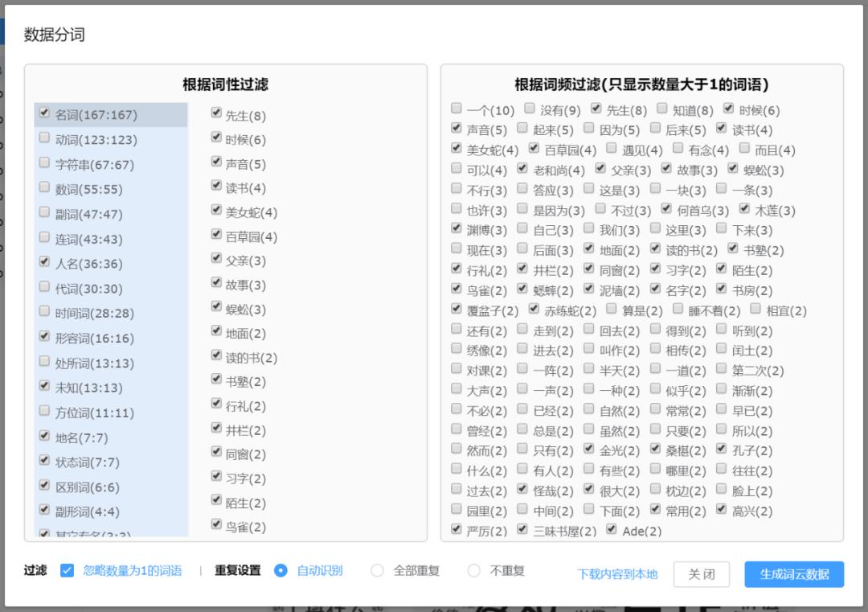Uncheck 时候(6) in the frequency panel
Image resolution: width=868 pixels, height=612 pixels.
(x=730, y=110)
